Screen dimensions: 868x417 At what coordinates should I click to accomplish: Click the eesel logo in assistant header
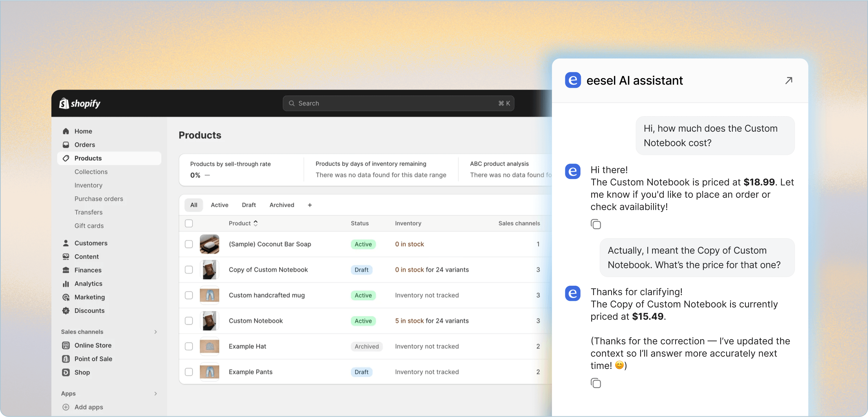click(573, 80)
